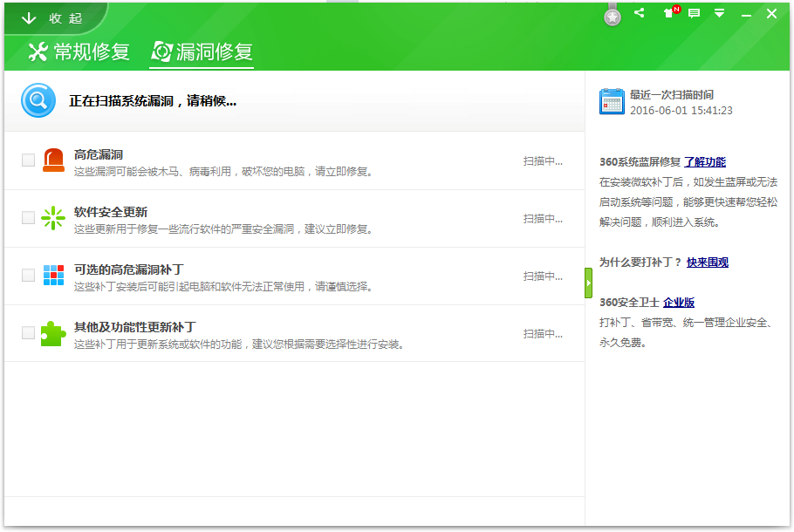Click the colored grid icon for 可选的高危漏洞补丁

[54, 276]
